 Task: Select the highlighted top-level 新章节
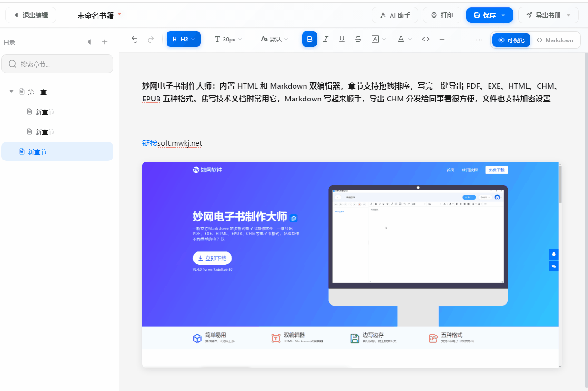point(57,152)
